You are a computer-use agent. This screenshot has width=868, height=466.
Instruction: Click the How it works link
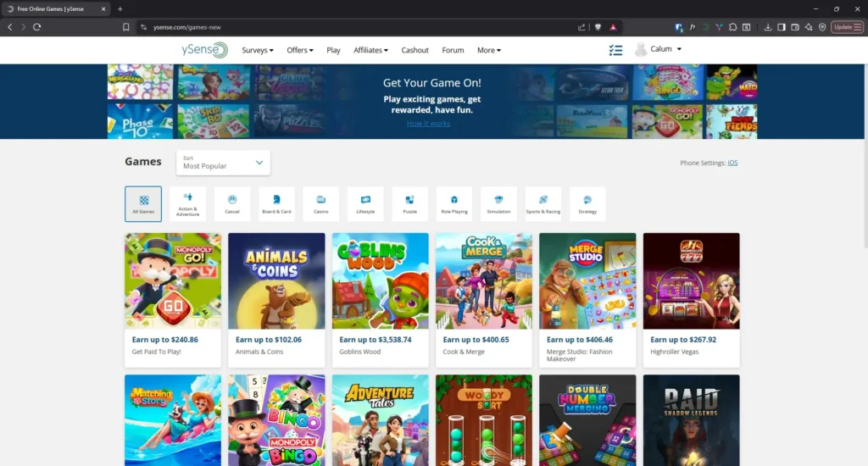[428, 124]
